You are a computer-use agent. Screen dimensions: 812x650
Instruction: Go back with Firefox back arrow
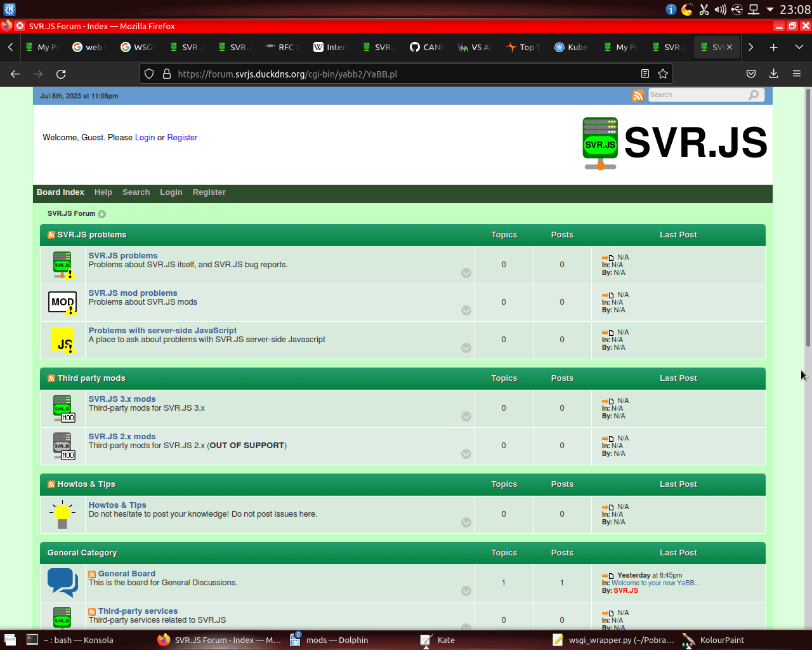pyautogui.click(x=15, y=74)
